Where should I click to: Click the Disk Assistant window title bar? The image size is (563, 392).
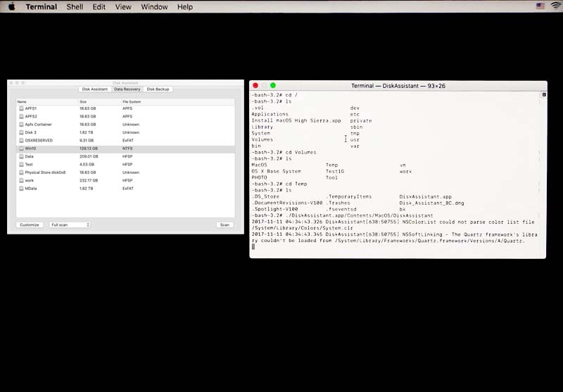click(x=125, y=83)
